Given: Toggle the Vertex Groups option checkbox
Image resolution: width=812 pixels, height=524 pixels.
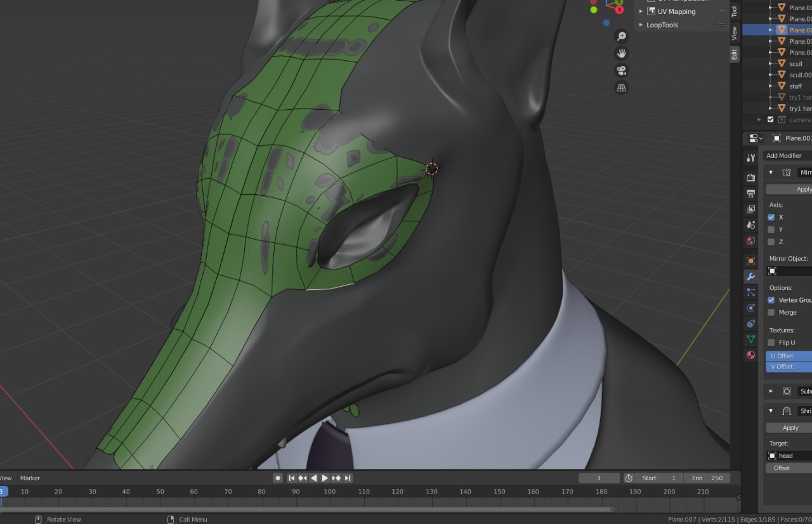Looking at the screenshot, I should click(x=771, y=300).
